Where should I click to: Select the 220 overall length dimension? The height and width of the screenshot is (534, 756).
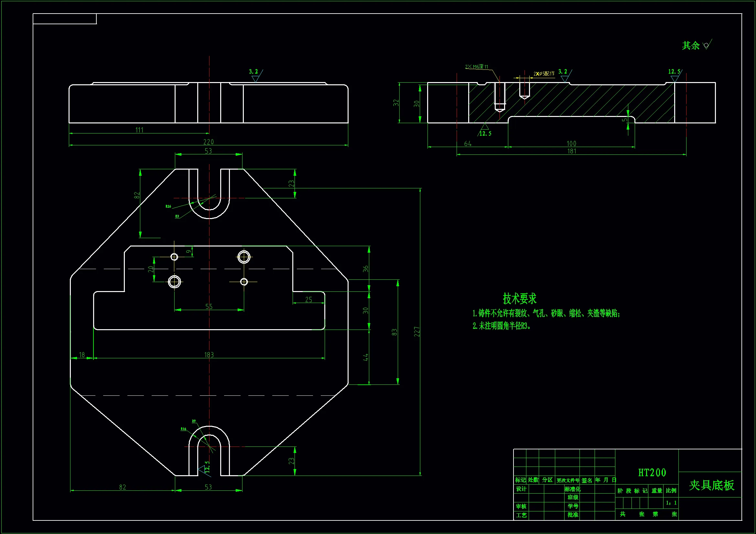point(209,142)
